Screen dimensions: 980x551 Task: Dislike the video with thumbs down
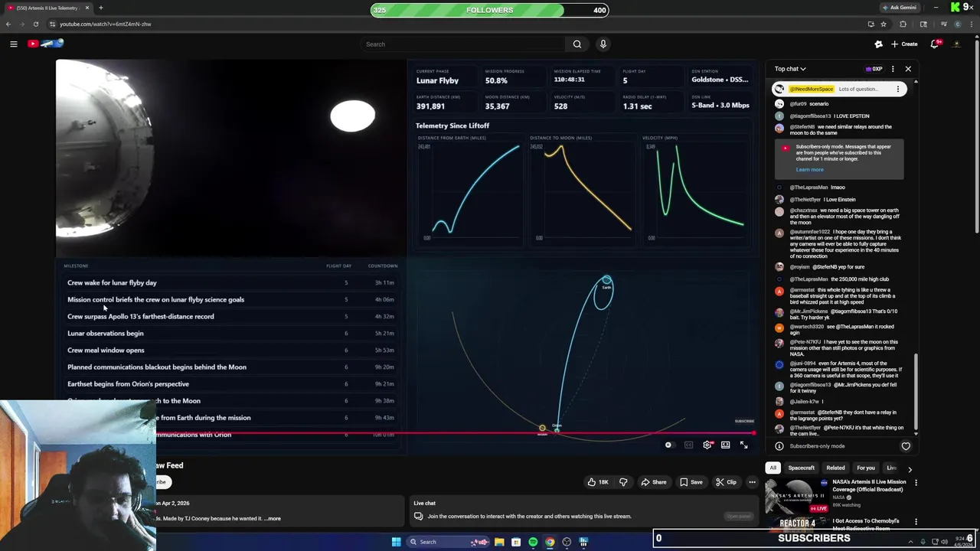tap(623, 482)
